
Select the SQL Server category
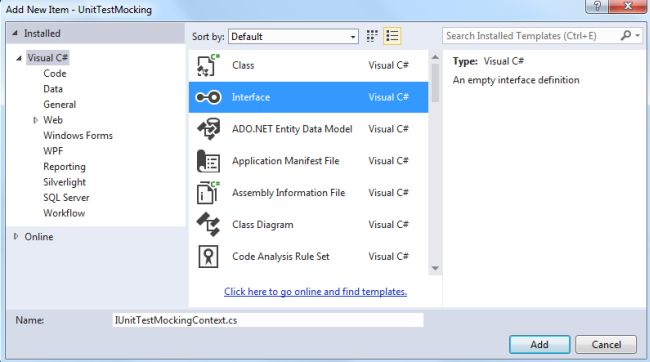click(x=66, y=198)
